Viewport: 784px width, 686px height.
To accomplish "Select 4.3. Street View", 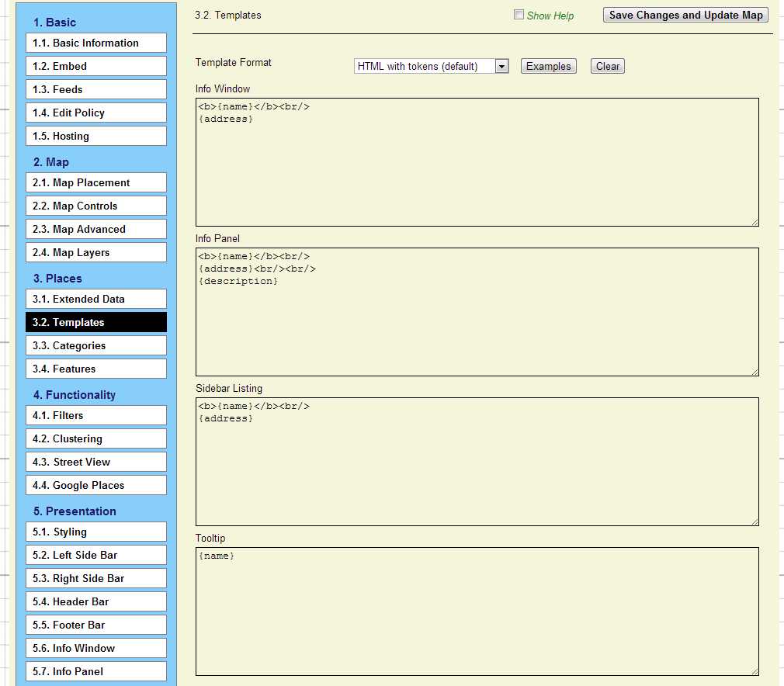I will [96, 462].
